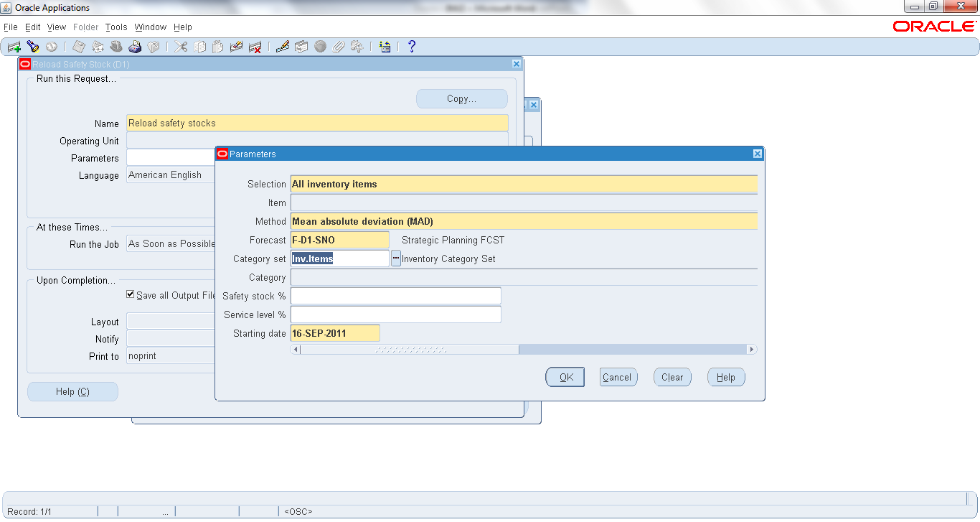Select the Copy toolbar icon
The image size is (980, 522).
pos(200,46)
